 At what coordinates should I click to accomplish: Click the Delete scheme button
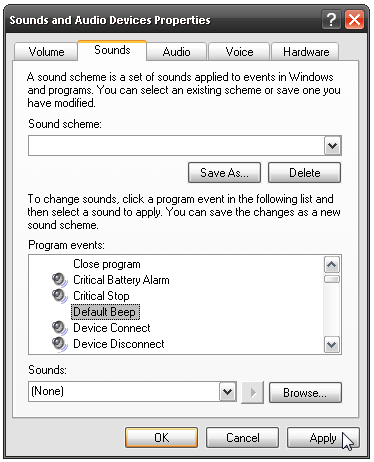304,173
